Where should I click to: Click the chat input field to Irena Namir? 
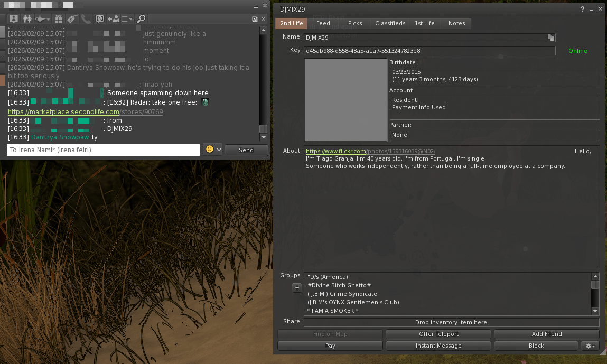pos(103,150)
